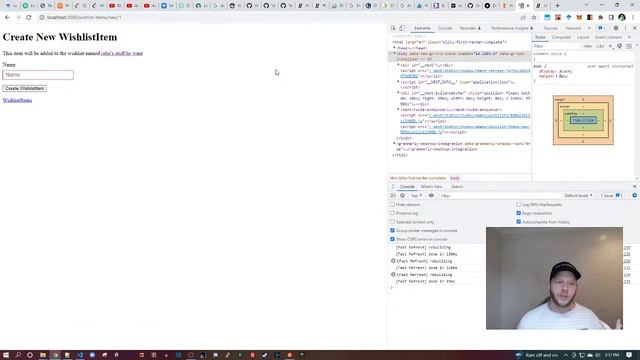Click the Styles Filter input
Viewport: 640px width, 360px height.
557,46
